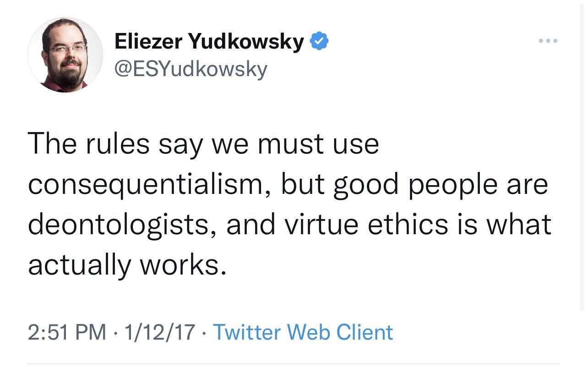This screenshot has height=374, width=588.
Task: Click the blue verified checkmark badge
Action: coord(319,42)
